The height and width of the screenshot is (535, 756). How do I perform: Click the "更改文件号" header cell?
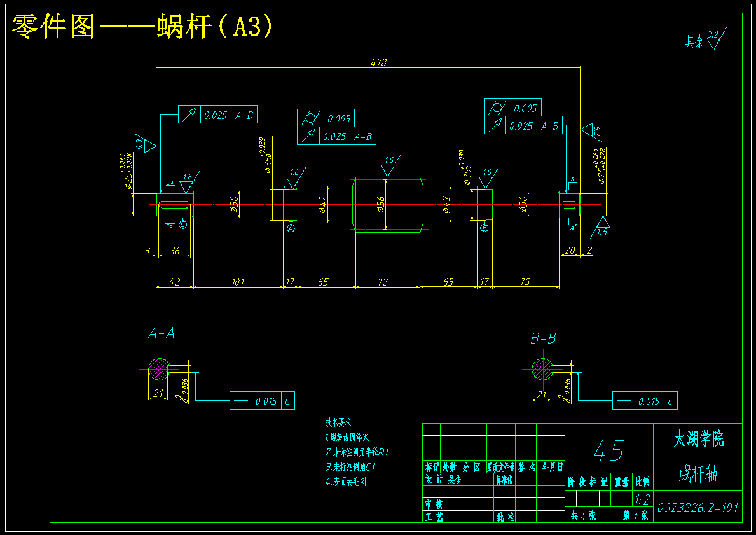coord(501,467)
